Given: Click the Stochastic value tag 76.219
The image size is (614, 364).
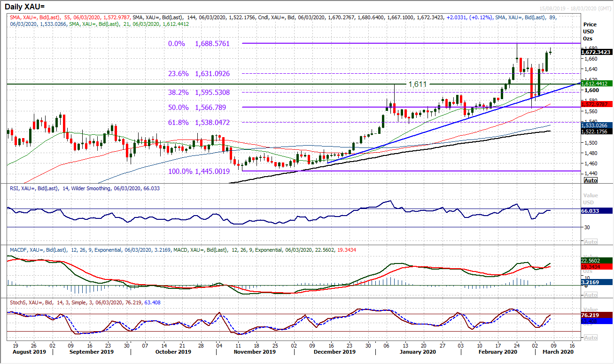Looking at the screenshot, I should click(597, 315).
